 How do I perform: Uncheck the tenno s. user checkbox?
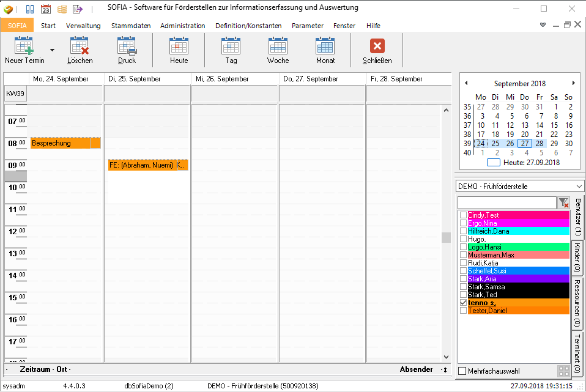[x=463, y=303]
